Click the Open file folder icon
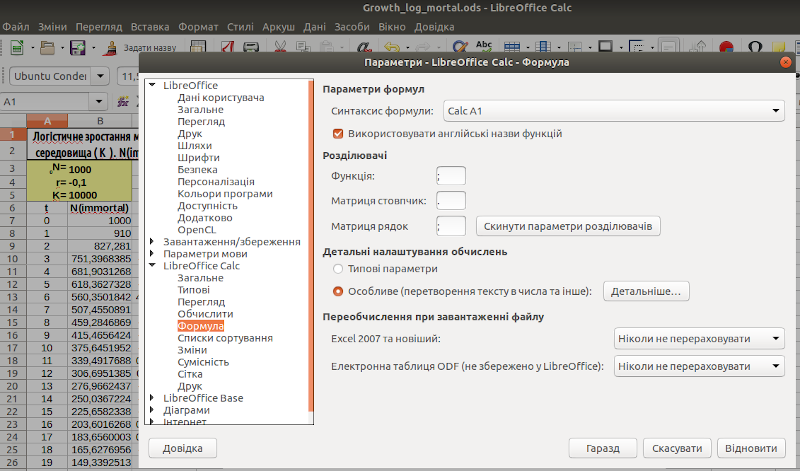The image size is (800, 471). (47, 47)
